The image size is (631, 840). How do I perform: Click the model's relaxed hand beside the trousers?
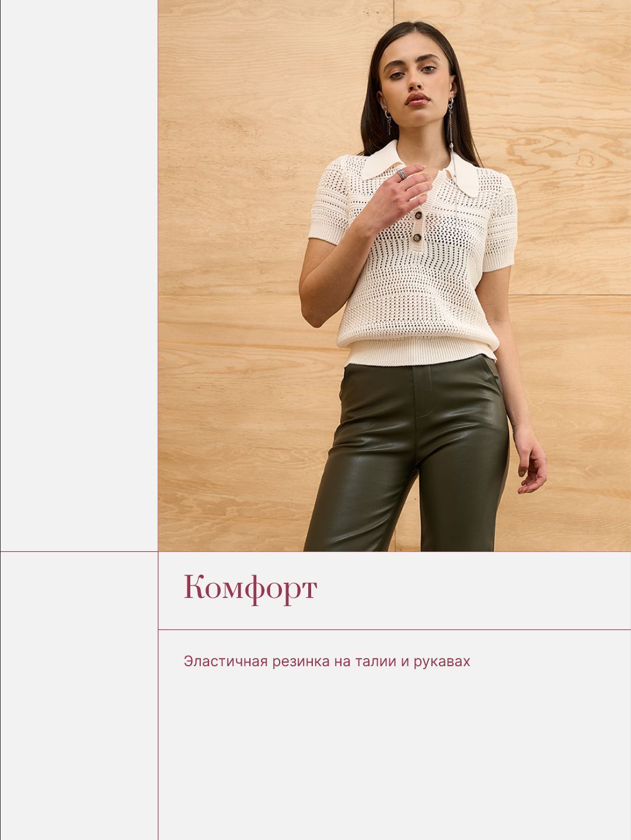(x=532, y=467)
